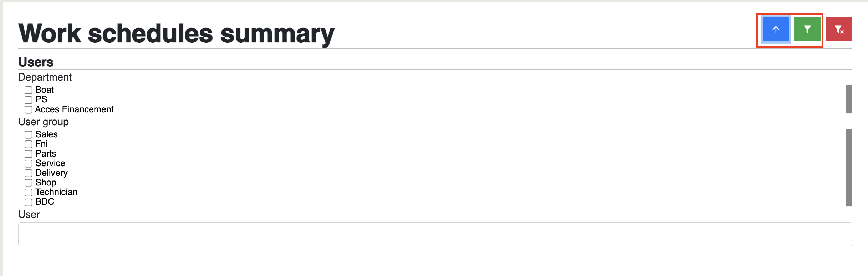The height and width of the screenshot is (276, 868).
Task: Tick the PS department checkbox
Action: (x=29, y=100)
